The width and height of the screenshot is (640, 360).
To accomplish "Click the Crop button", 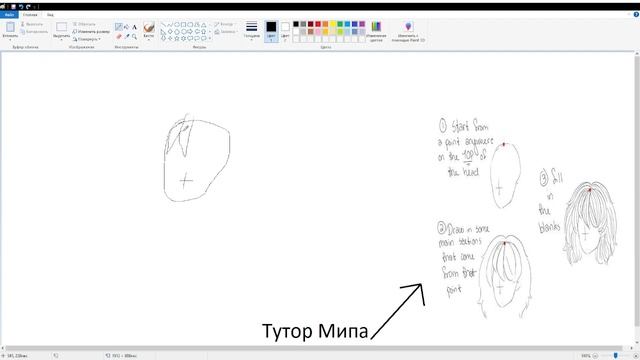I will point(84,24).
